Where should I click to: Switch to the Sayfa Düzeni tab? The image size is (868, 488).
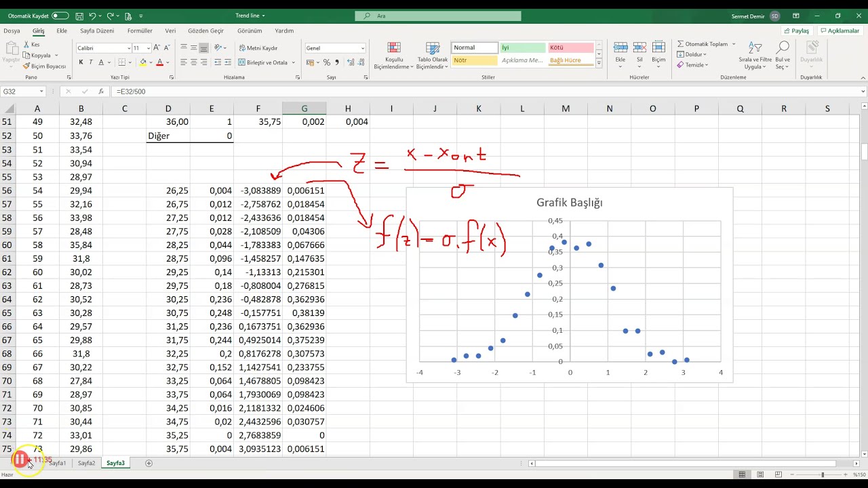pyautogui.click(x=97, y=30)
